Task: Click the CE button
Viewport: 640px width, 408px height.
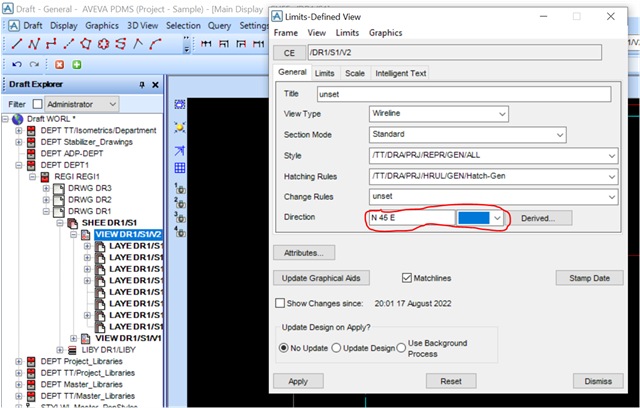Action: [x=289, y=53]
